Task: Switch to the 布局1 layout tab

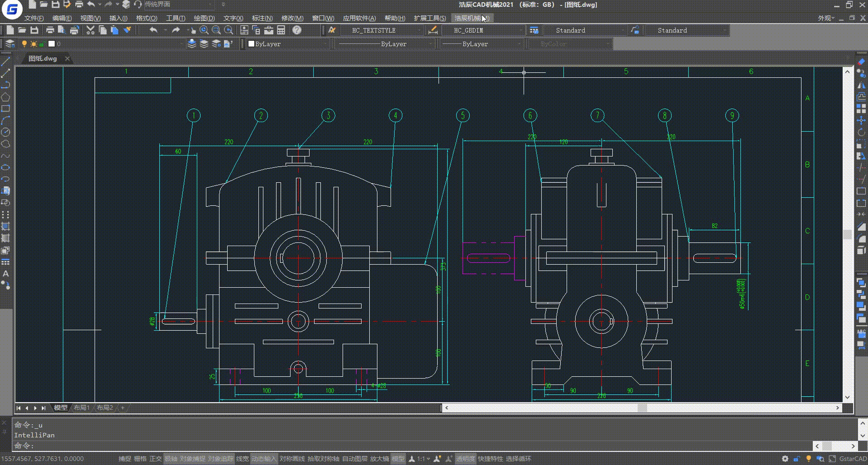Action: 82,408
